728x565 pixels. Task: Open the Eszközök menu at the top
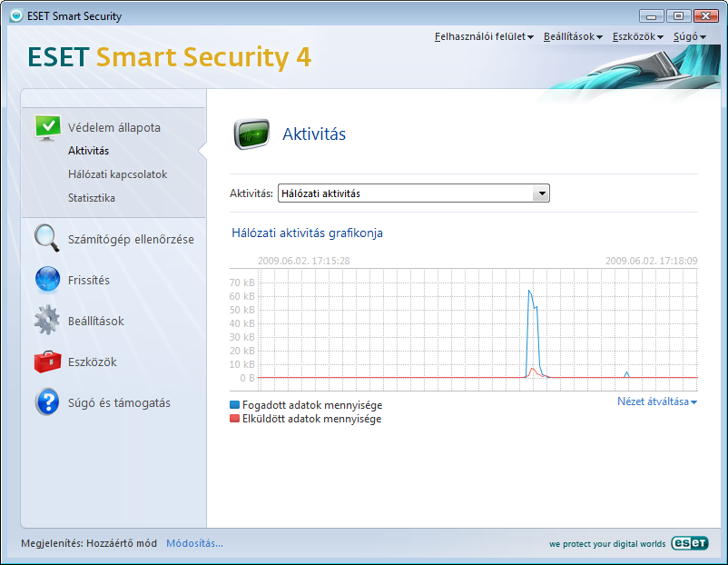(x=636, y=35)
